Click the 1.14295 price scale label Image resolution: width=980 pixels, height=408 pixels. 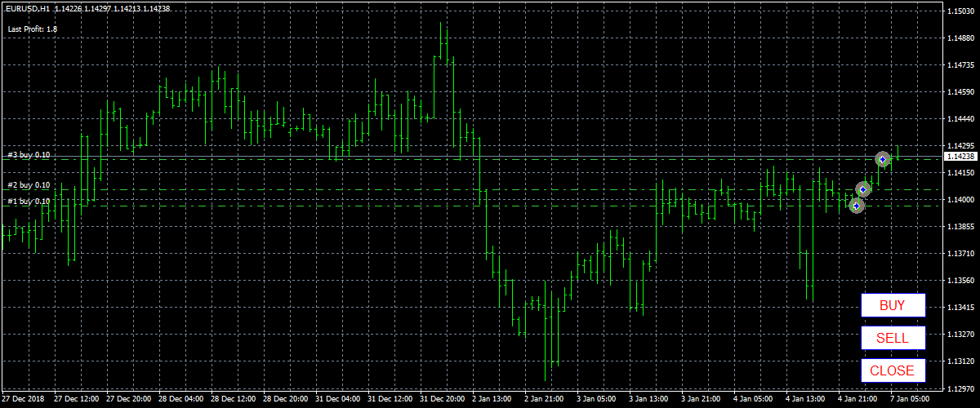[x=960, y=146]
